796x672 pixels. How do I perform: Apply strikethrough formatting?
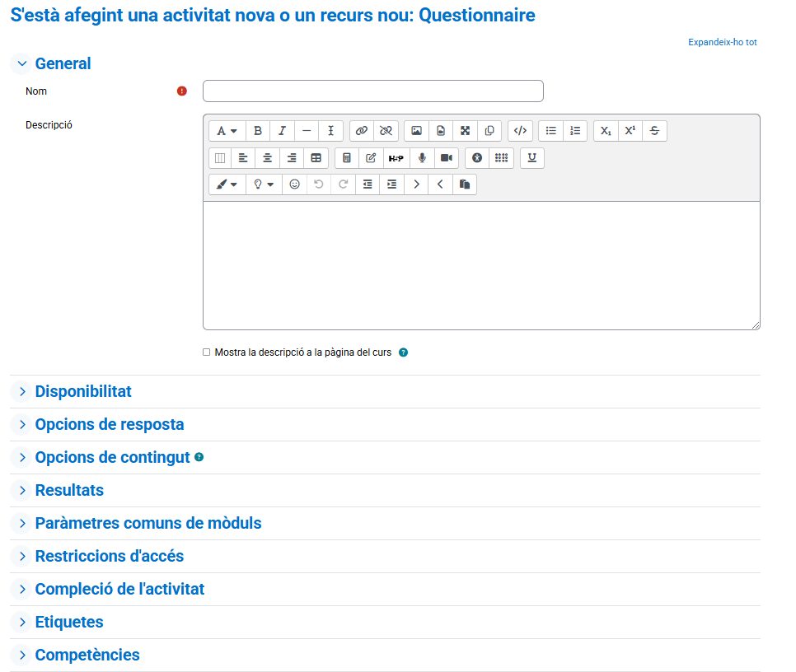[654, 131]
